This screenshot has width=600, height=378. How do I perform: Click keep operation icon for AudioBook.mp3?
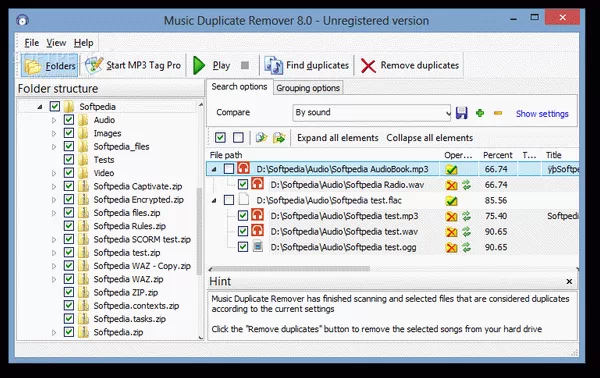(x=452, y=169)
